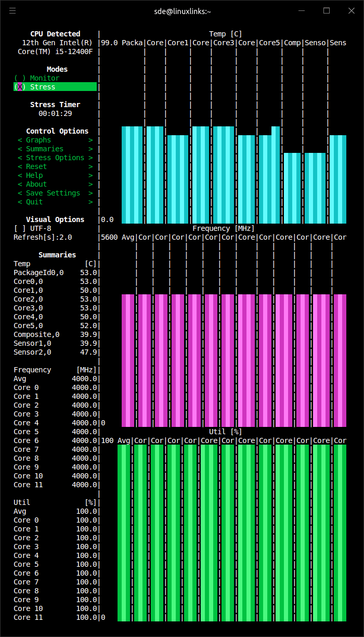Click the Frequency [MHz] graph title

point(224,228)
